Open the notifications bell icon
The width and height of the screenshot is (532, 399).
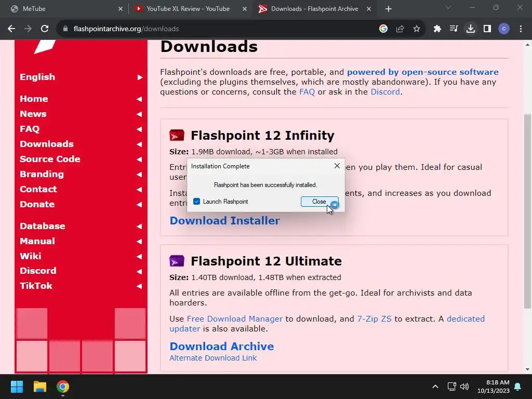click(x=518, y=387)
